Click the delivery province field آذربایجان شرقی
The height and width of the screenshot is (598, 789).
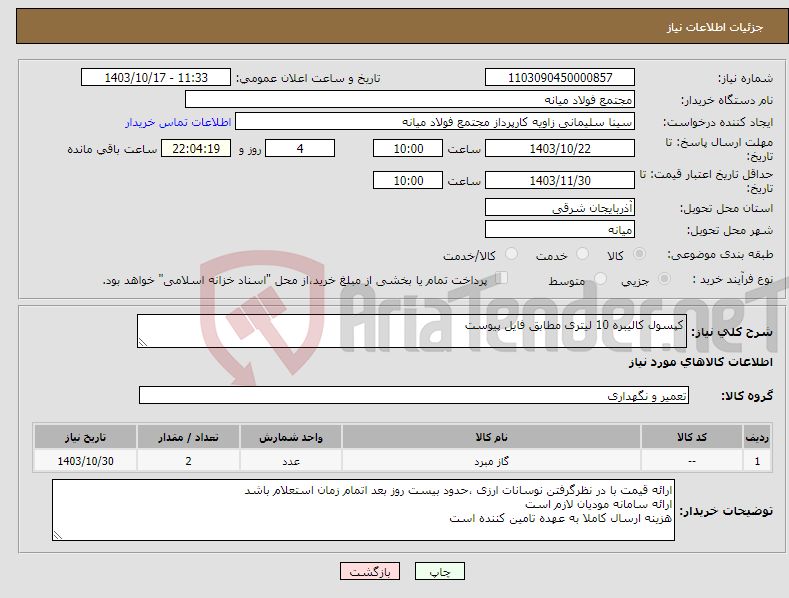(x=560, y=207)
